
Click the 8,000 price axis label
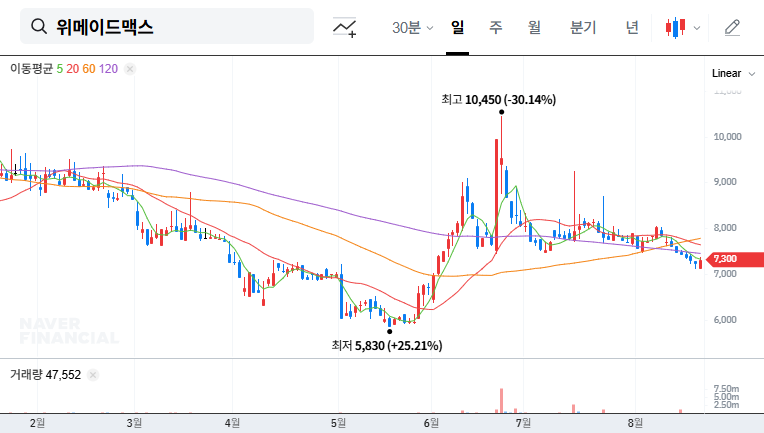pos(725,228)
